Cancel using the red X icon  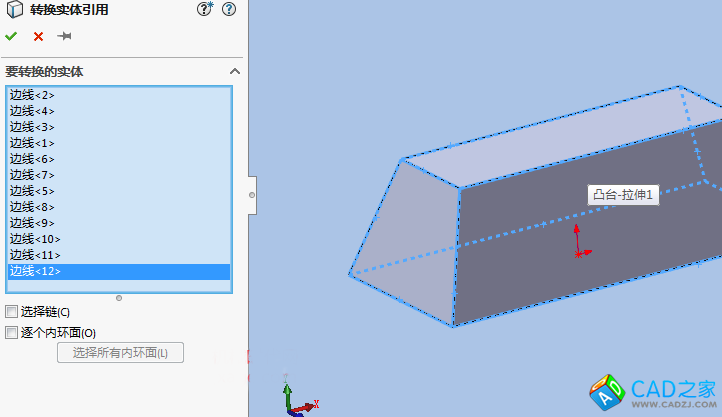38,36
